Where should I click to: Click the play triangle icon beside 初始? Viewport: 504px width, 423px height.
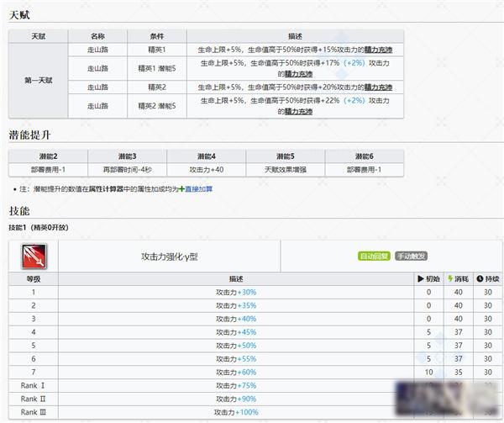(421, 279)
